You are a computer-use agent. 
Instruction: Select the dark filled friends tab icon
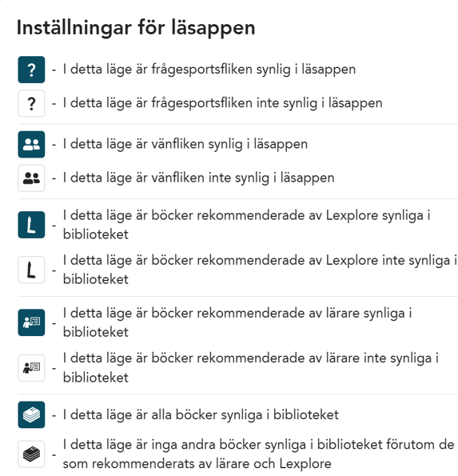point(31,144)
